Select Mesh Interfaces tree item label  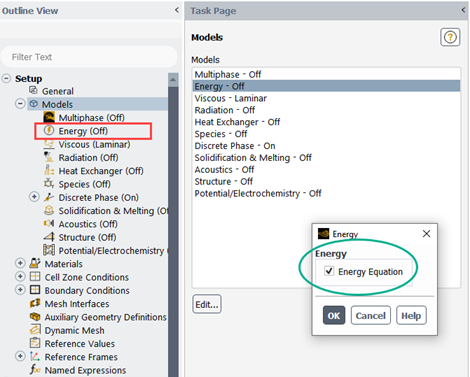[x=77, y=304]
